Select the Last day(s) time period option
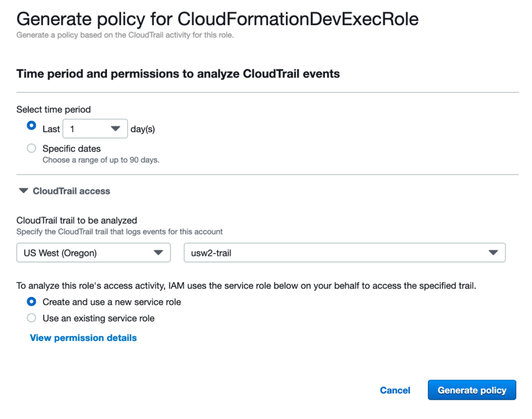The width and height of the screenshot is (532, 419). [31, 125]
